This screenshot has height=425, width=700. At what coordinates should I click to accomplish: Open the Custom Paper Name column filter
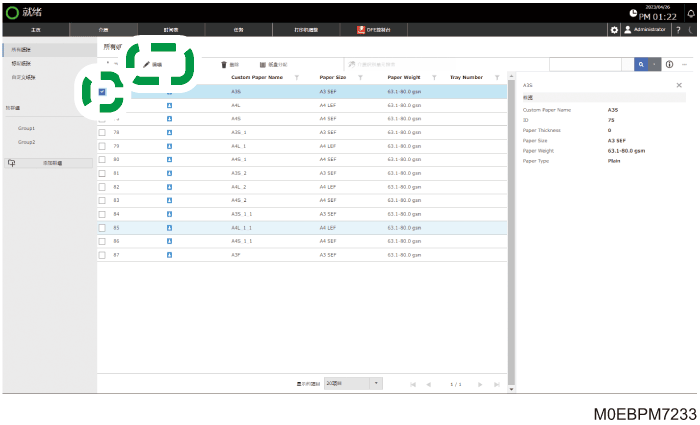coord(296,78)
